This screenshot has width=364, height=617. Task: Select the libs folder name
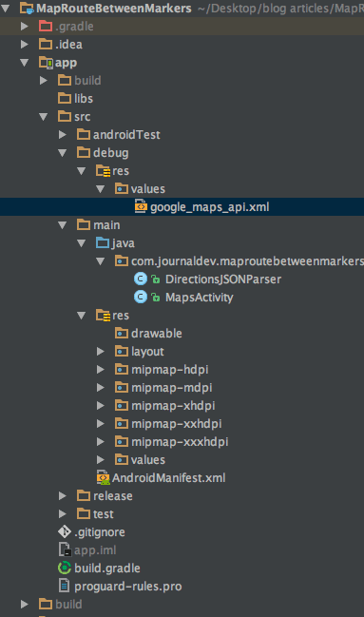(x=84, y=98)
